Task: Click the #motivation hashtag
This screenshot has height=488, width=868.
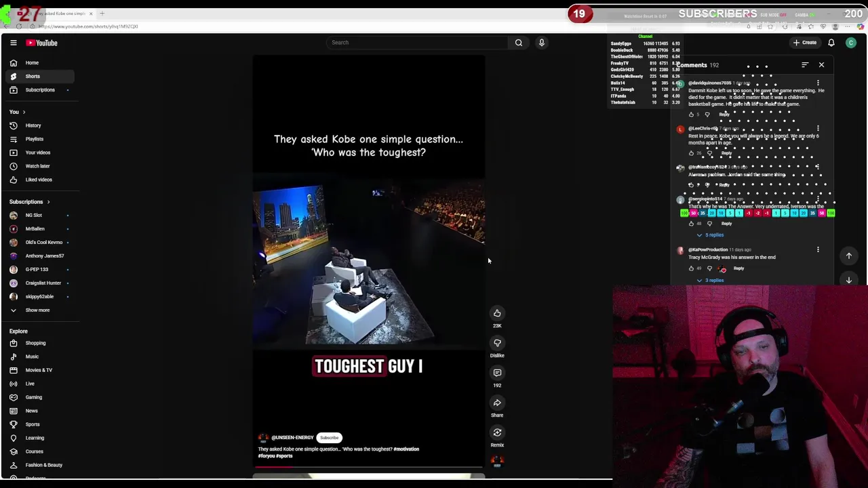Action: 406,449
